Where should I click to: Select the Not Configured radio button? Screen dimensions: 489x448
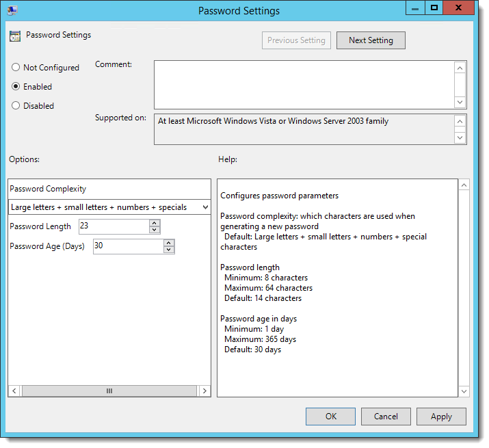point(16,68)
